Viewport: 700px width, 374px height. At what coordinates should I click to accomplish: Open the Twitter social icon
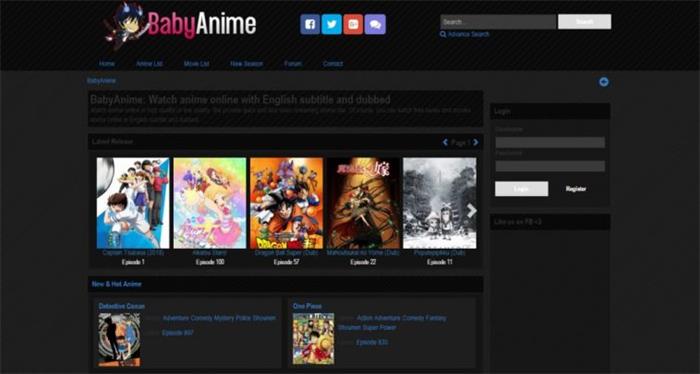tap(331, 24)
